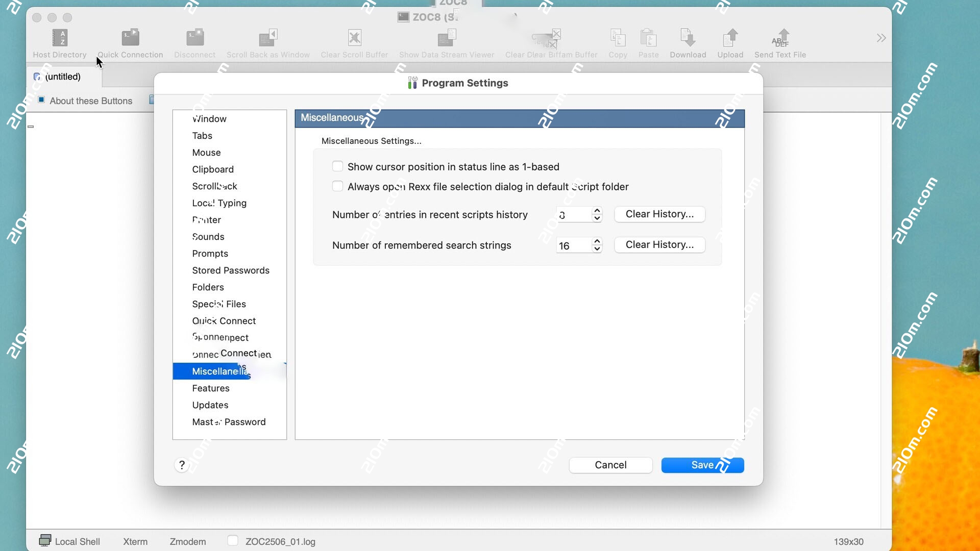Enable Always open Rexx file selection dialog checkbox
Screen dimensions: 980x551
click(x=337, y=186)
